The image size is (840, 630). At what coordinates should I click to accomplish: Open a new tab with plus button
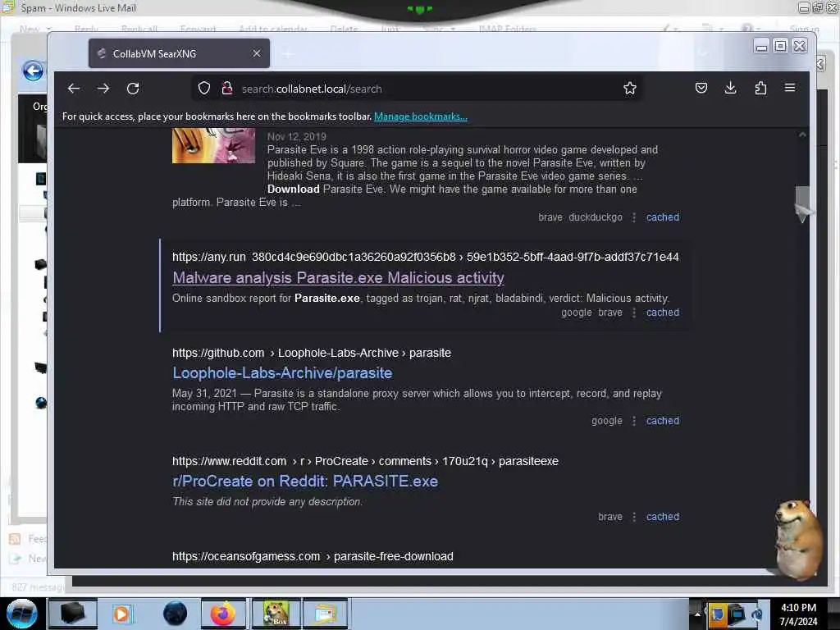(x=288, y=53)
